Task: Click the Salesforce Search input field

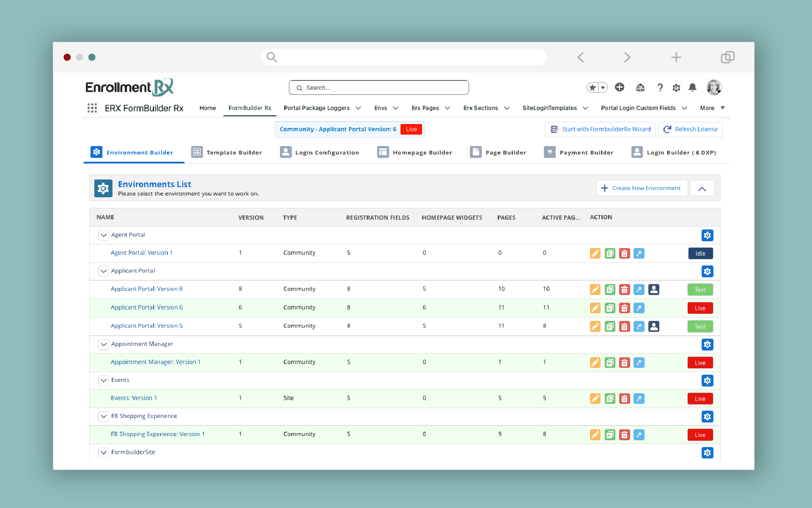Action: pos(379,88)
